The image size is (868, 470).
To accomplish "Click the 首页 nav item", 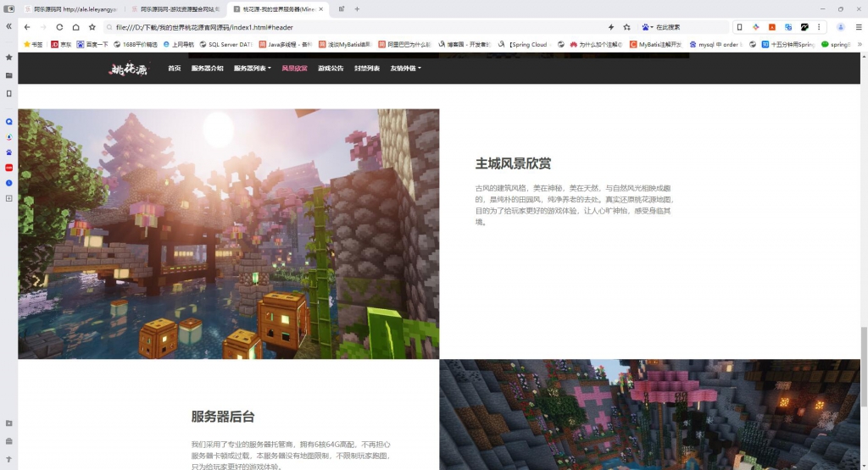I will [175, 69].
